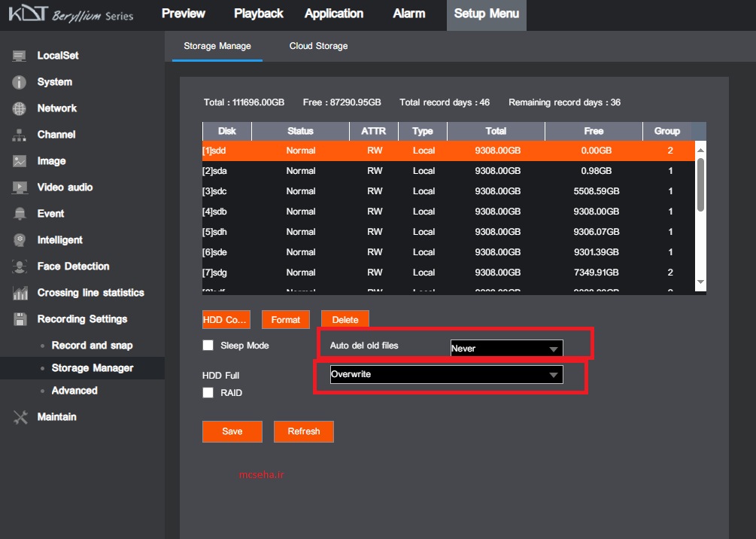Open the Face Detection section

click(73, 266)
